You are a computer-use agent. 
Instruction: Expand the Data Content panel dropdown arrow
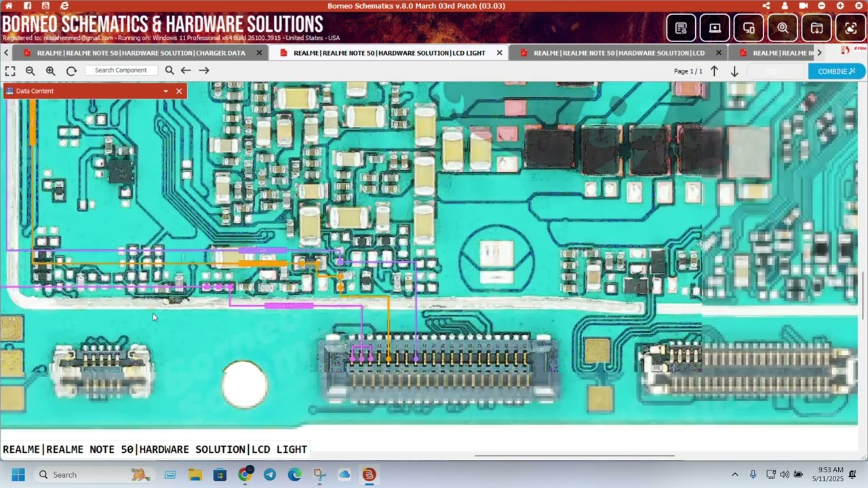coord(165,91)
